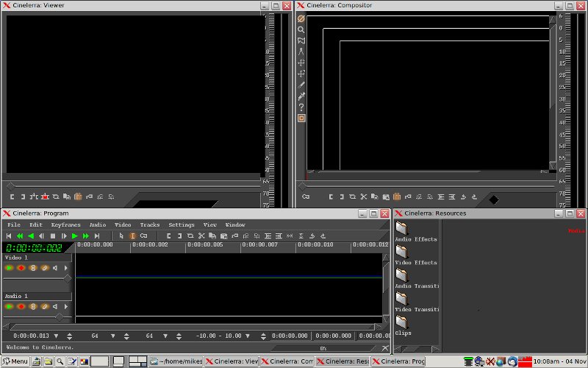Click Undo icon in Program toolbar
This screenshot has width=588, height=368.
312,236
